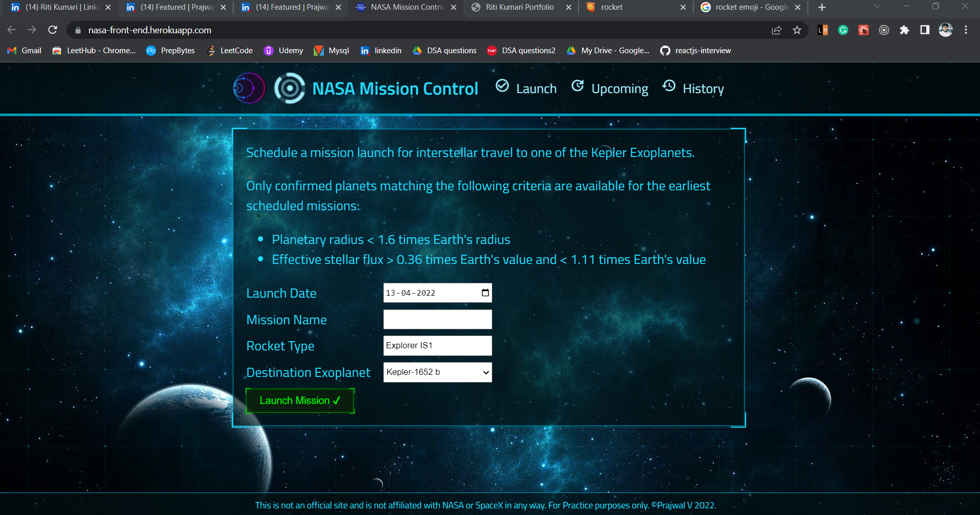Viewport: 980px width, 515px height.
Task: Open the DSA questions bookmark
Action: tap(445, 51)
